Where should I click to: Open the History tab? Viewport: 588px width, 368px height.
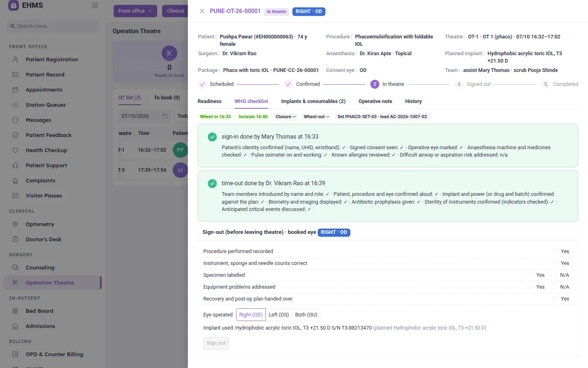(413, 101)
